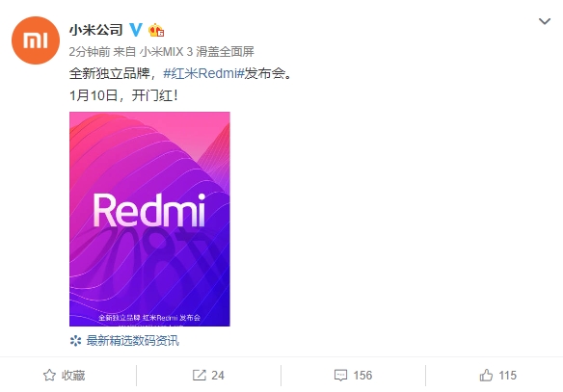Toggle the thumbs-up like icon

pyautogui.click(x=486, y=375)
